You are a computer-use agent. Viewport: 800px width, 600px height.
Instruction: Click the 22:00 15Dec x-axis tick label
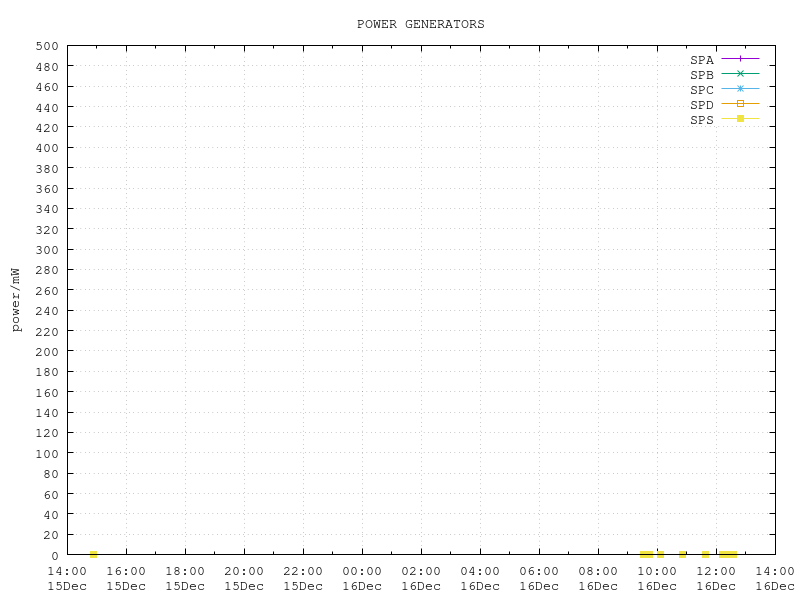[x=303, y=578]
